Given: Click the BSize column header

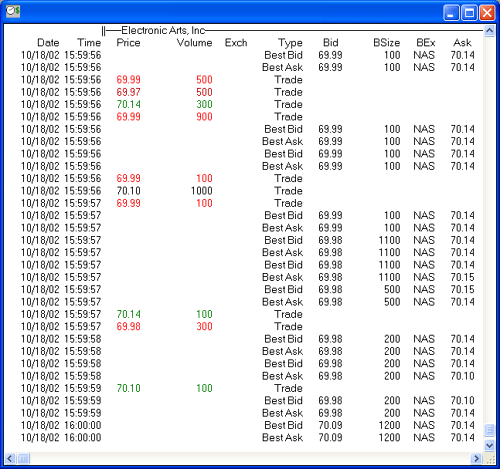Looking at the screenshot, I should (387, 43).
